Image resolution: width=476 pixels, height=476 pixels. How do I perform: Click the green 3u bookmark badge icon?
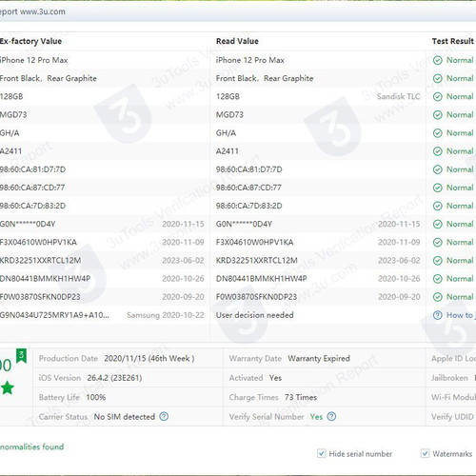click(21, 356)
